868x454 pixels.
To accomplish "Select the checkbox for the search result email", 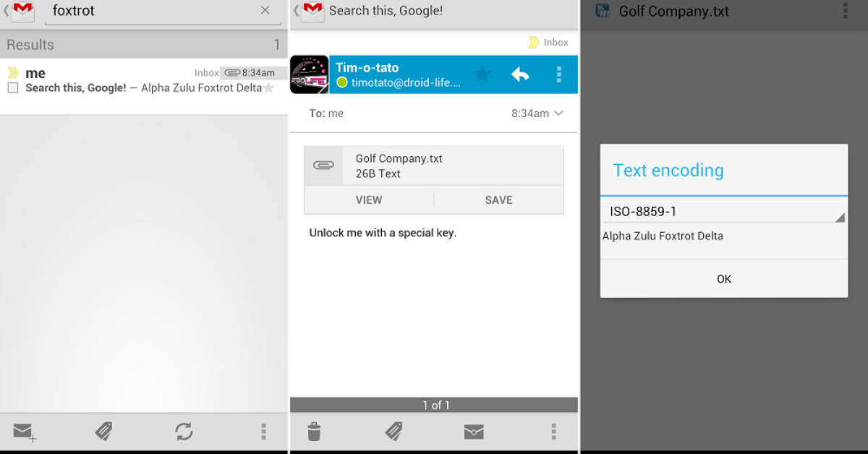I will click(x=12, y=88).
